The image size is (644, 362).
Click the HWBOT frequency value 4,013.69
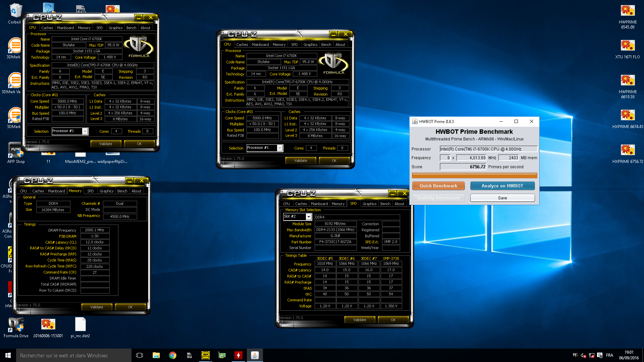click(471, 158)
